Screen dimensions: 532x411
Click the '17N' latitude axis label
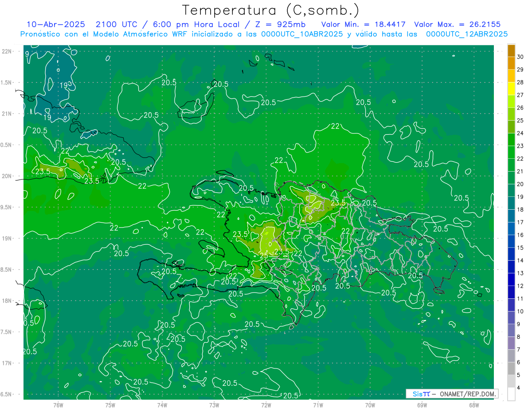pos(7,363)
